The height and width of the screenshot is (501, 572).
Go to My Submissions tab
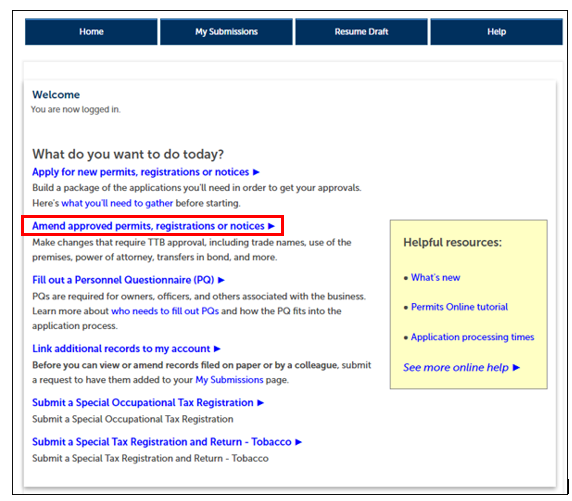pos(226,32)
